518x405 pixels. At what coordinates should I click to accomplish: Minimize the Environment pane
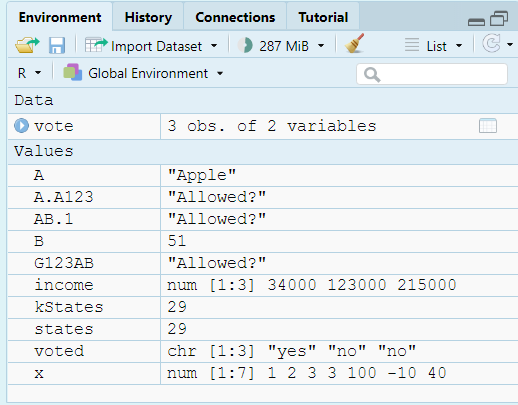476,22
